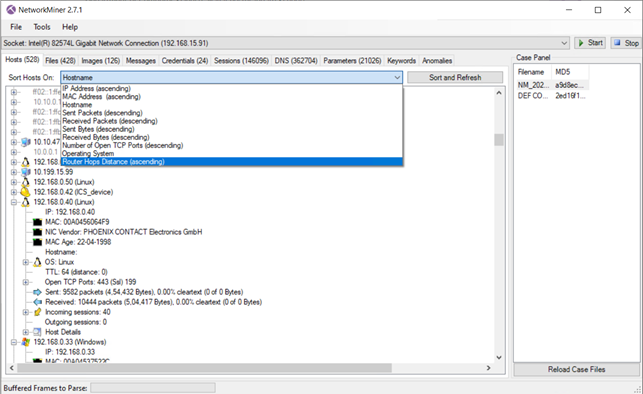Select the DEF CO... case file row
This screenshot has height=394, width=643.
click(552, 96)
